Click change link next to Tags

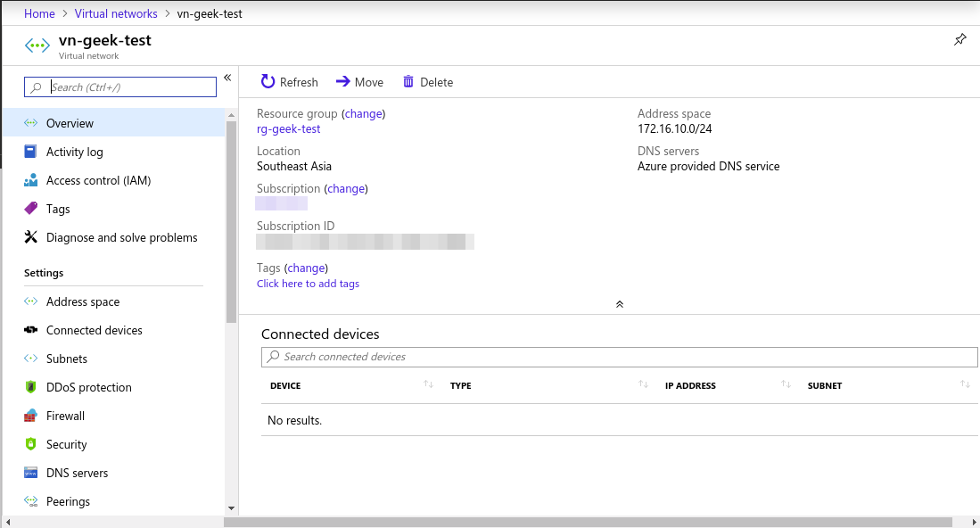tap(306, 268)
